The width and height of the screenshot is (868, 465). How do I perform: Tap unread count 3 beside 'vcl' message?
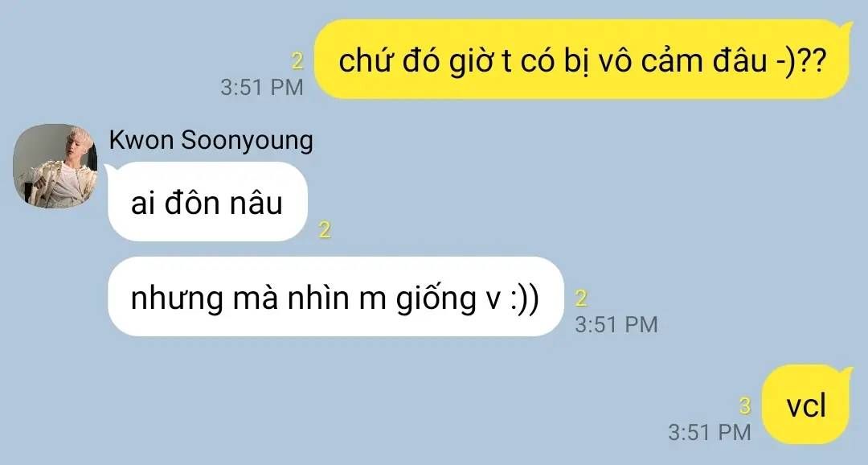coord(745,406)
